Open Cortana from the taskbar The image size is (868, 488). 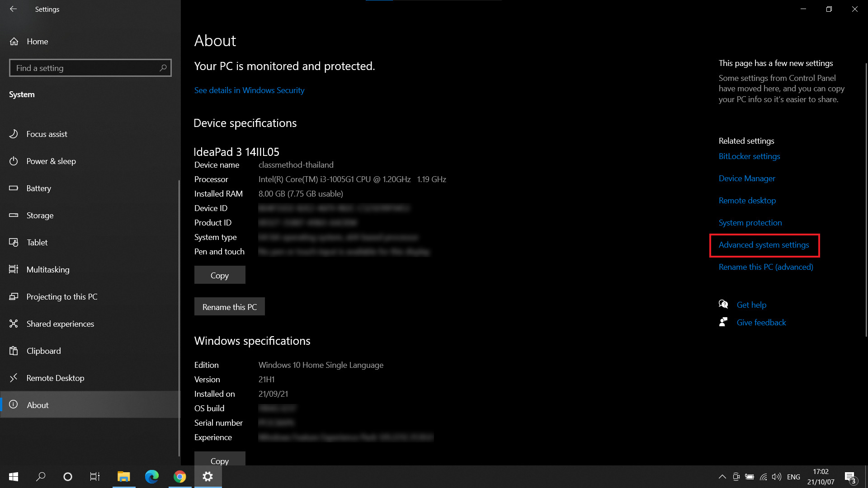point(68,477)
